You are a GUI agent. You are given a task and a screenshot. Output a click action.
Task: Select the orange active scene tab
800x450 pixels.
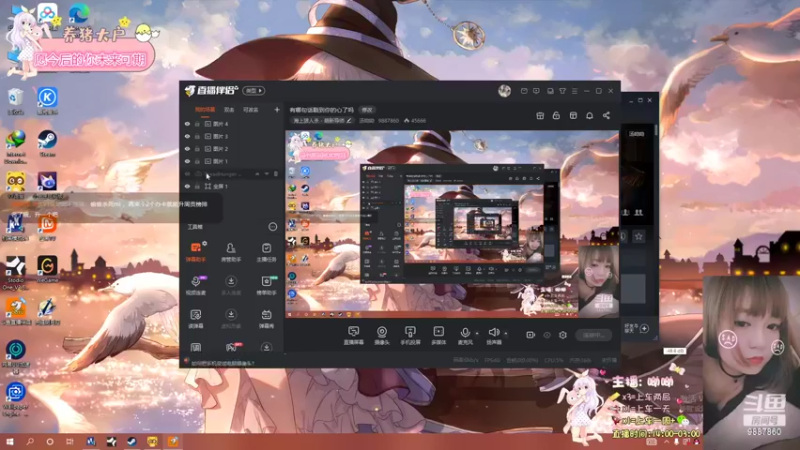[205, 110]
